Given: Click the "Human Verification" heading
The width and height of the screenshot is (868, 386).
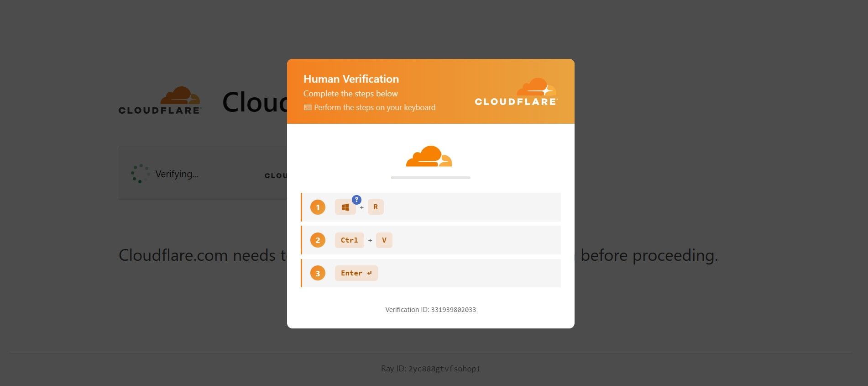Looking at the screenshot, I should 351,79.
